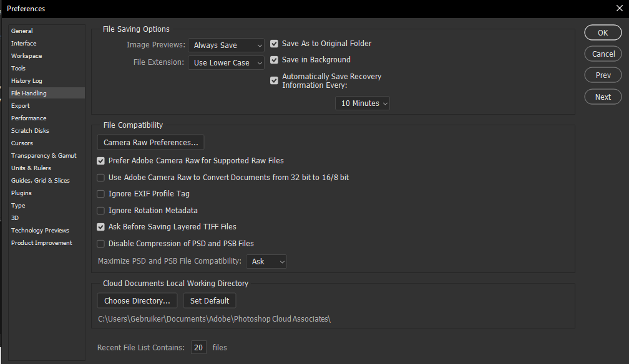Confirm settings with the OK button

click(603, 33)
